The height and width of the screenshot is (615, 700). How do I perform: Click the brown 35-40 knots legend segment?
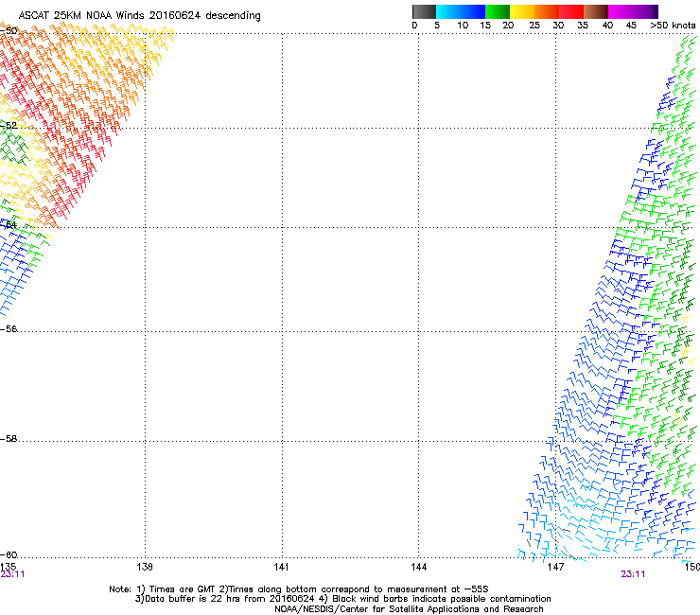click(596, 11)
